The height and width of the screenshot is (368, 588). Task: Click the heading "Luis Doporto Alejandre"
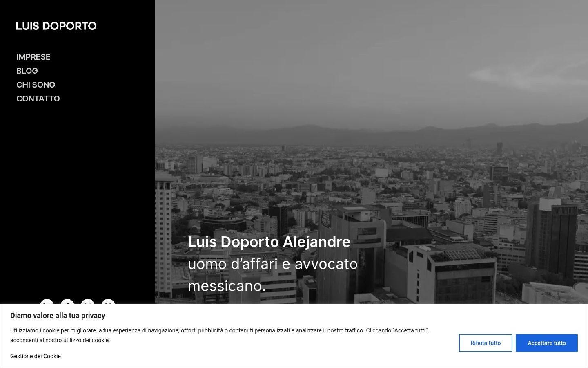(x=269, y=242)
